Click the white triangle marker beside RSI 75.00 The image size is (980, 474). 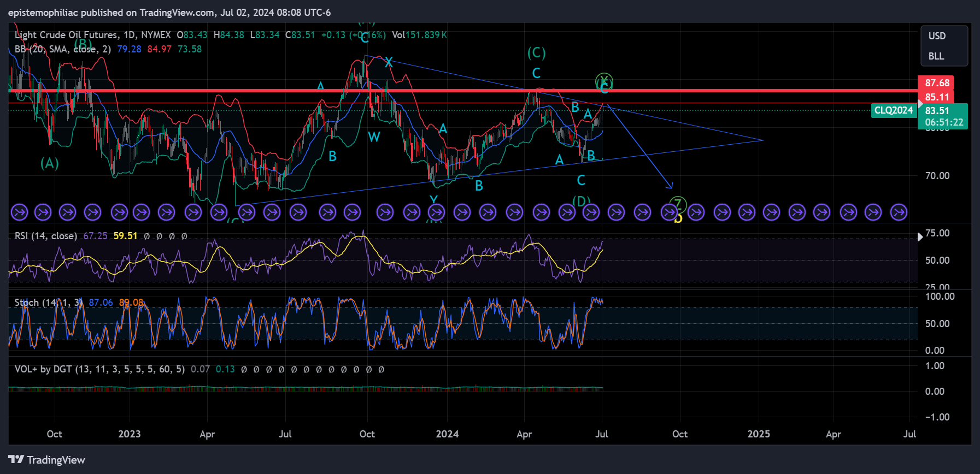(x=920, y=236)
